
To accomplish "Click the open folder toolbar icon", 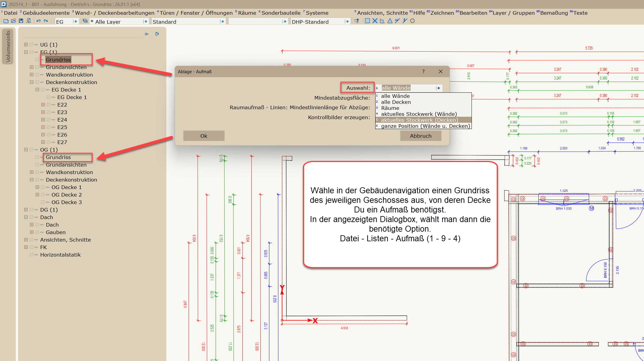I will pyautogui.click(x=13, y=21).
